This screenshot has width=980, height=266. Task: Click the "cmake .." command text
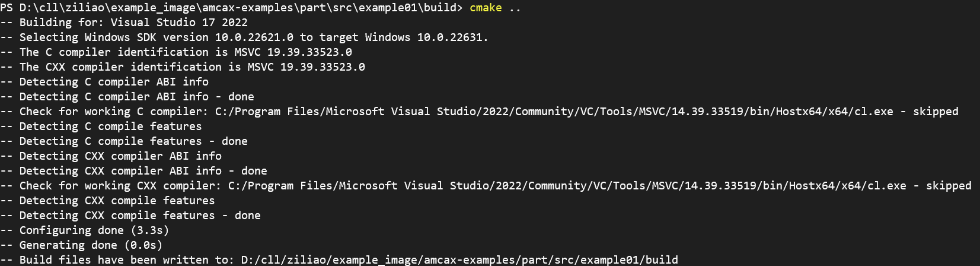point(494,8)
